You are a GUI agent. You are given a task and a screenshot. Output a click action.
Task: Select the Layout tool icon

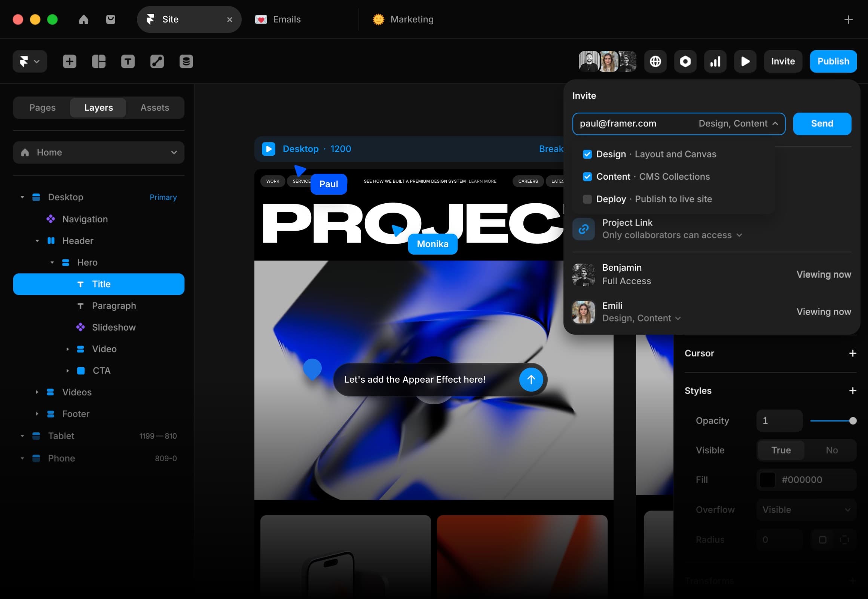point(99,61)
